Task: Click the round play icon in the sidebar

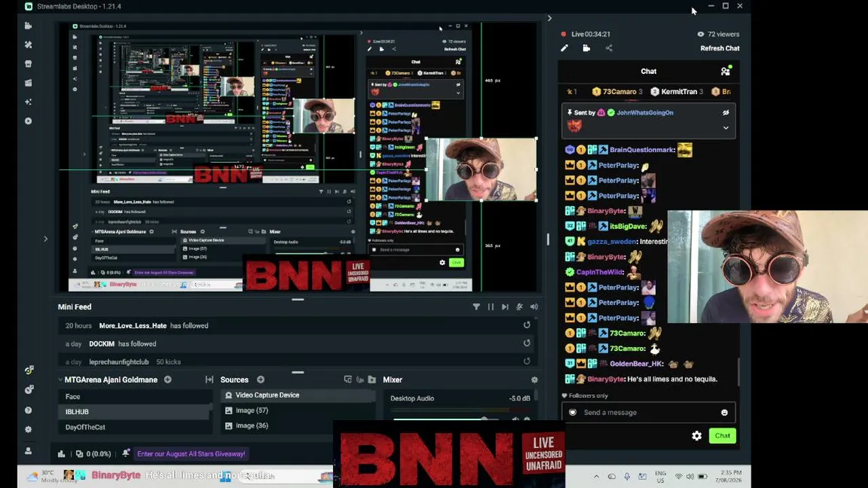Action: tap(28, 121)
